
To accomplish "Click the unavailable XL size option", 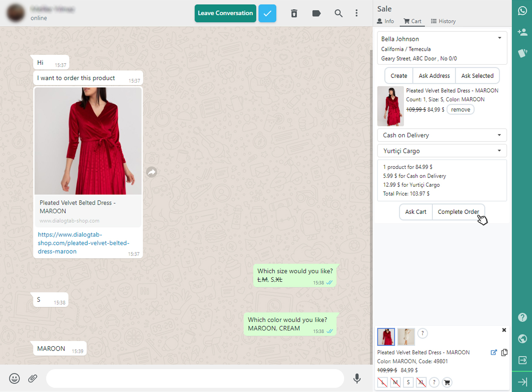I will pos(421,382).
